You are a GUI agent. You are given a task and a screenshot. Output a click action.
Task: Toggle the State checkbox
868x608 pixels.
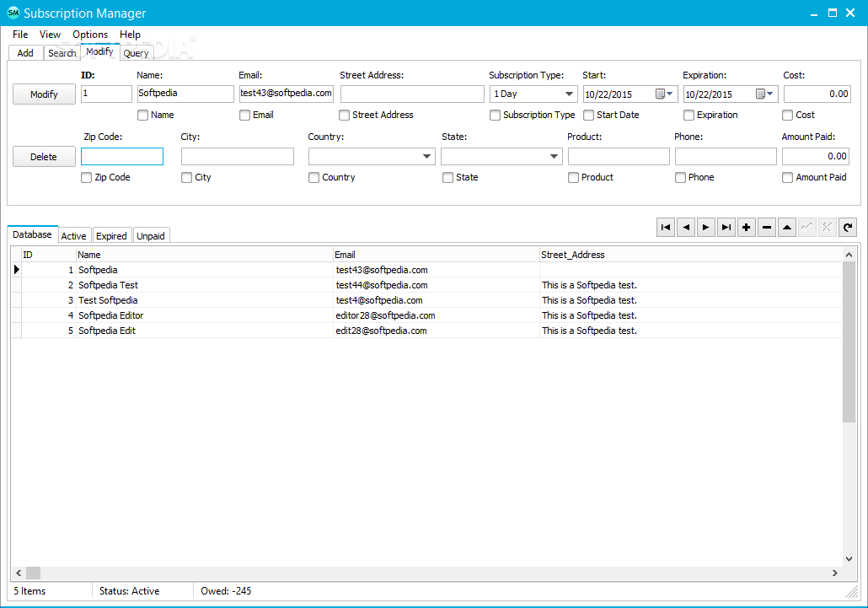447,178
